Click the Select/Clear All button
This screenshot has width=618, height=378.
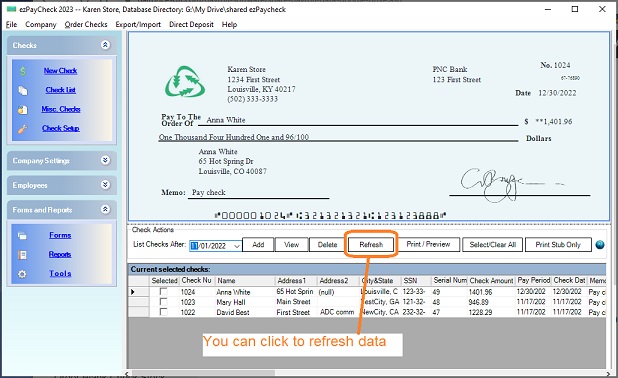coord(492,245)
